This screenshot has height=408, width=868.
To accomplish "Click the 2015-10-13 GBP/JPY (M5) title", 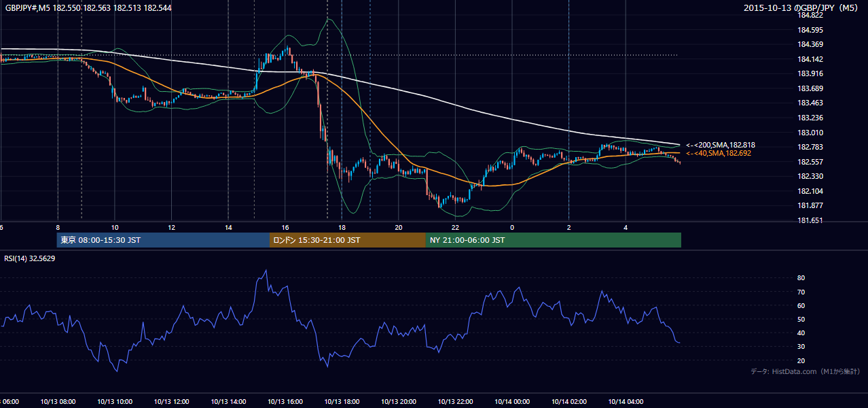I will click(x=801, y=7).
